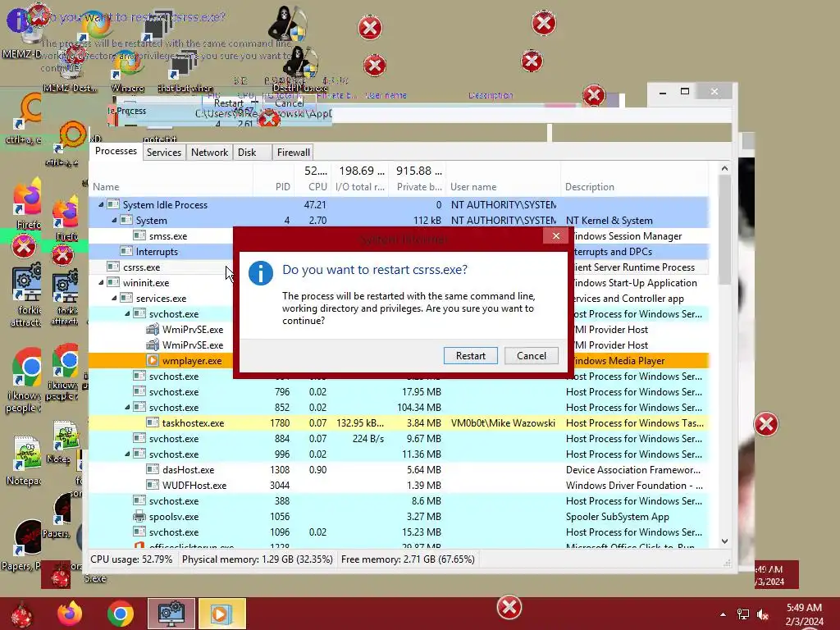Viewport: 840px width, 630px height.
Task: Click the wmplayer.exe media player icon
Action: [153, 361]
